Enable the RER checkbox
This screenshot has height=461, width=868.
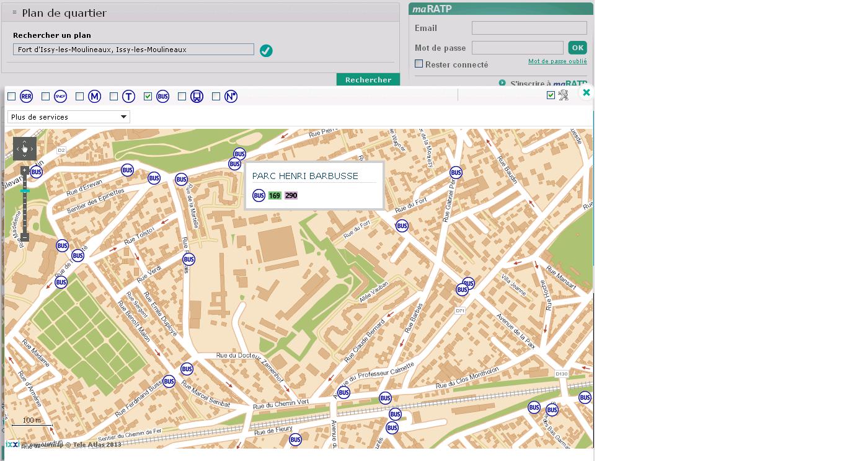(11, 96)
